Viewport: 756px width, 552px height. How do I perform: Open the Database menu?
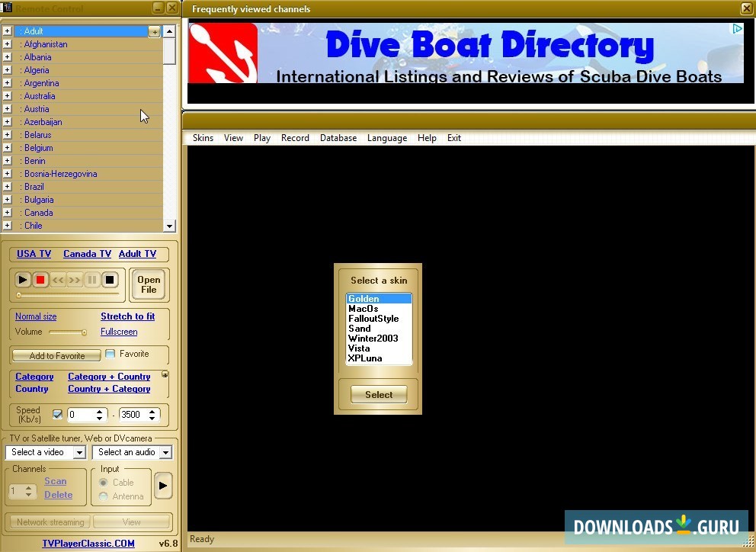[338, 138]
